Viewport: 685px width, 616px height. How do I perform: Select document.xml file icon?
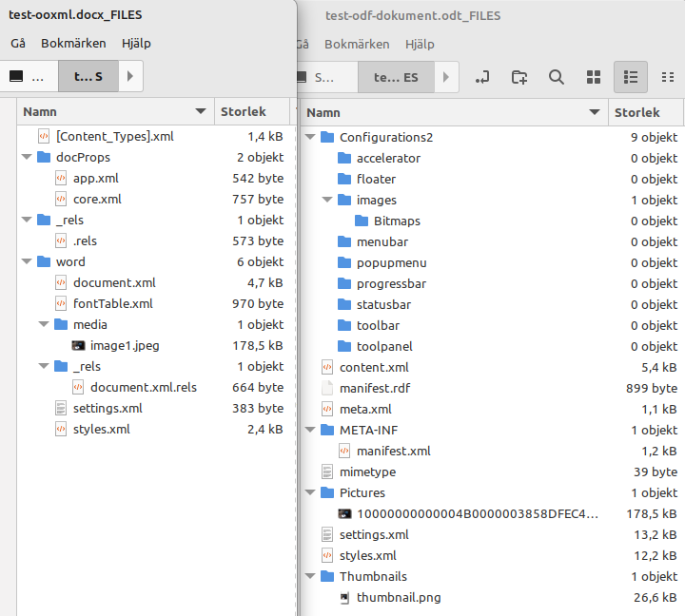click(x=61, y=283)
